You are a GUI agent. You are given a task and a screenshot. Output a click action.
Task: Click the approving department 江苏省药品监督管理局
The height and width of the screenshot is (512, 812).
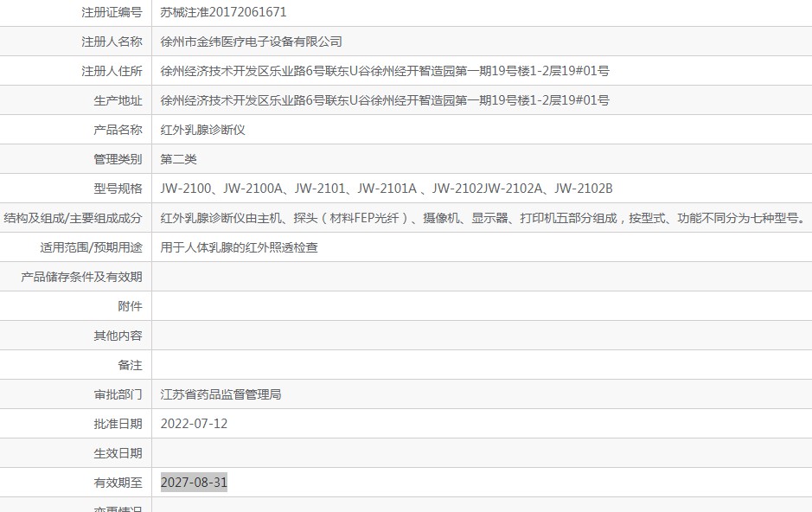[221, 394]
